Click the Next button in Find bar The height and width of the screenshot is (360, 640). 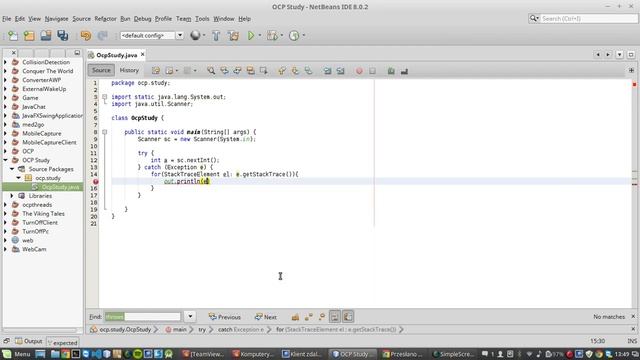[x=265, y=317]
